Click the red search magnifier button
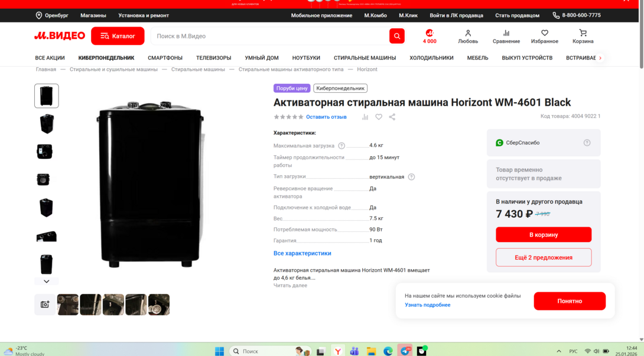 click(x=396, y=36)
